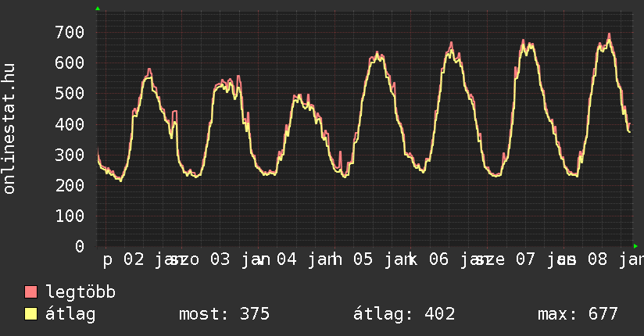Click the "max: 677" statistic

click(x=578, y=315)
